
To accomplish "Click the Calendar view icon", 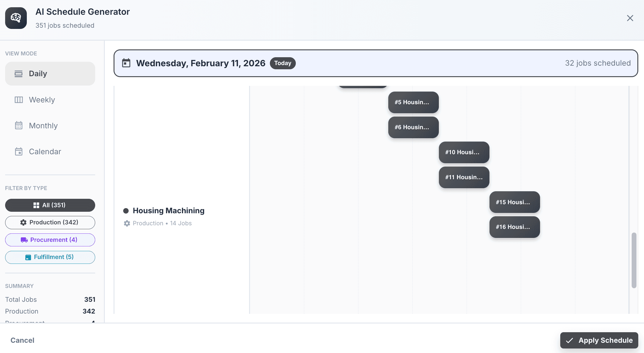I will [19, 152].
